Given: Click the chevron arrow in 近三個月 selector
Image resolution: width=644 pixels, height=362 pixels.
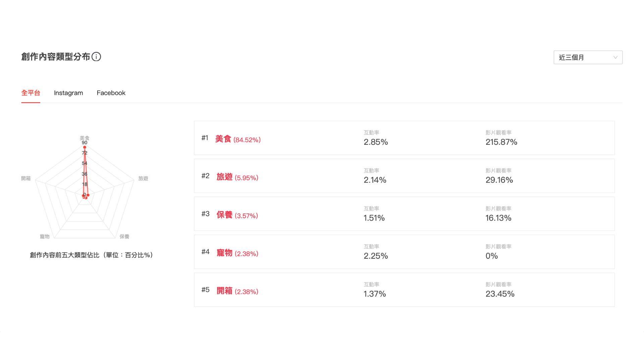Looking at the screenshot, I should pyautogui.click(x=615, y=57).
